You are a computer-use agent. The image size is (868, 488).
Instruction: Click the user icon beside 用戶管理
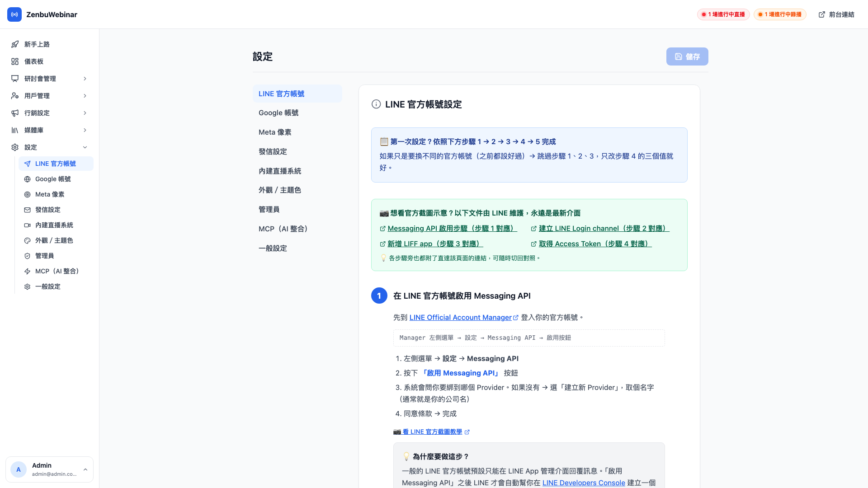point(15,96)
